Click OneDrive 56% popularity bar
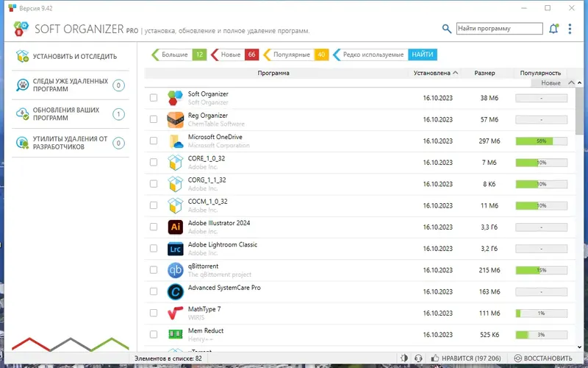The image size is (588, 368). (541, 141)
